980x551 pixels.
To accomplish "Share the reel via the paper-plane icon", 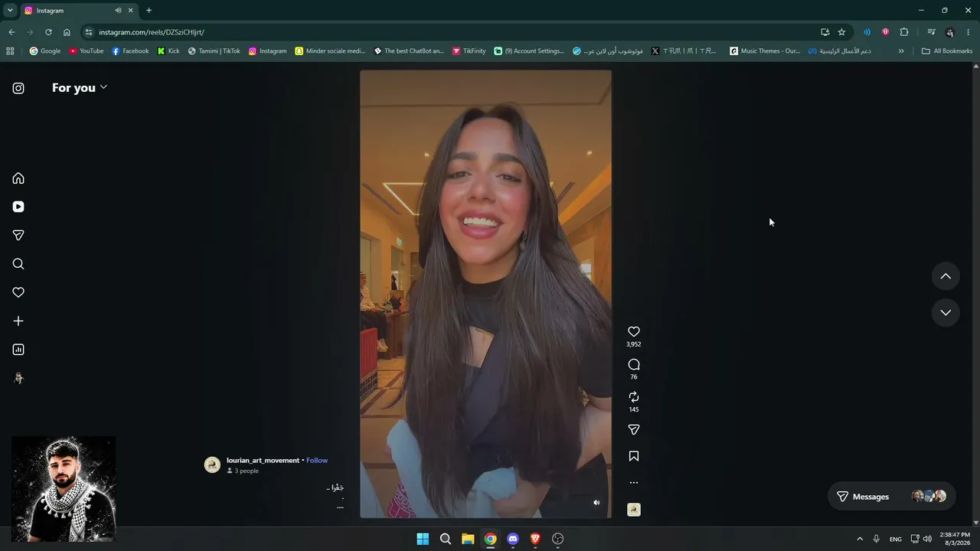I will click(634, 430).
